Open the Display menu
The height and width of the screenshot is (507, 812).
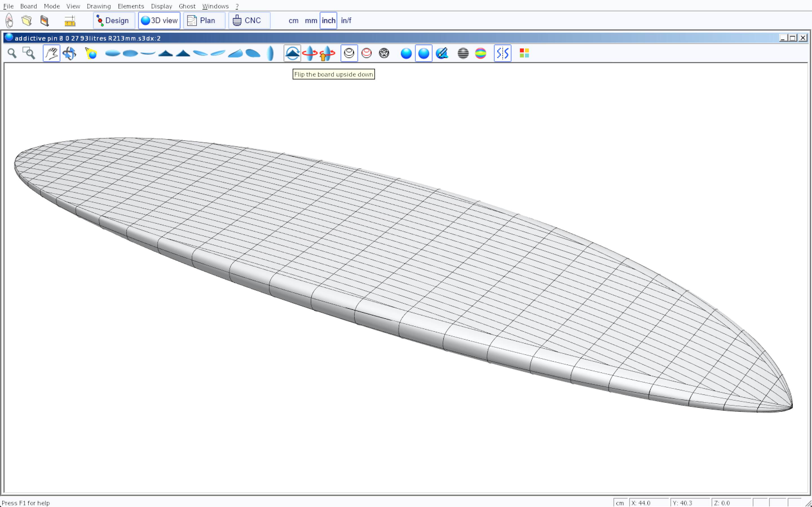(161, 6)
